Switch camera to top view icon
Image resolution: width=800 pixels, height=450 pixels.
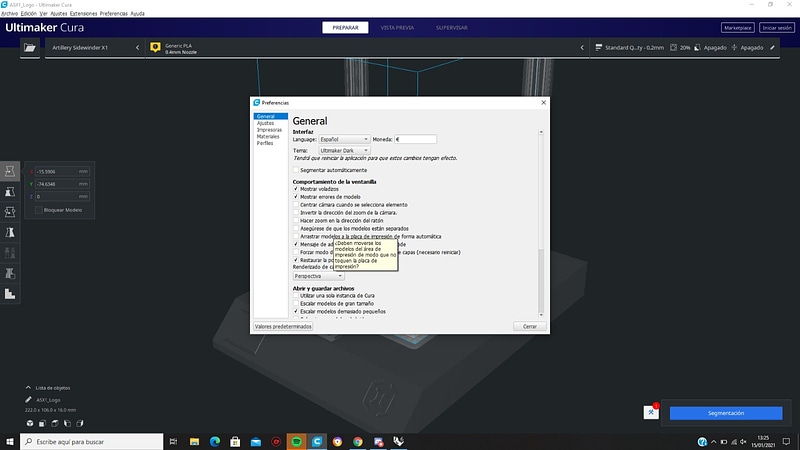pos(55,423)
